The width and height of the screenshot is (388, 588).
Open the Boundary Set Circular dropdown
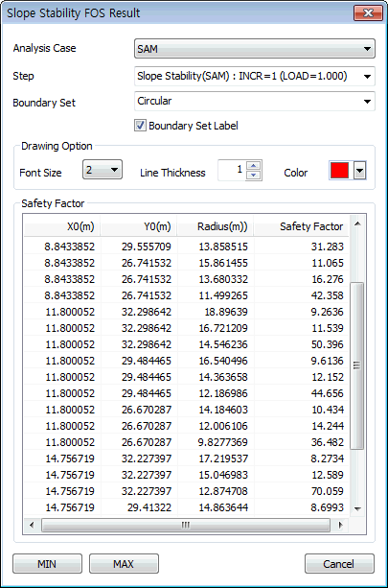click(255, 102)
